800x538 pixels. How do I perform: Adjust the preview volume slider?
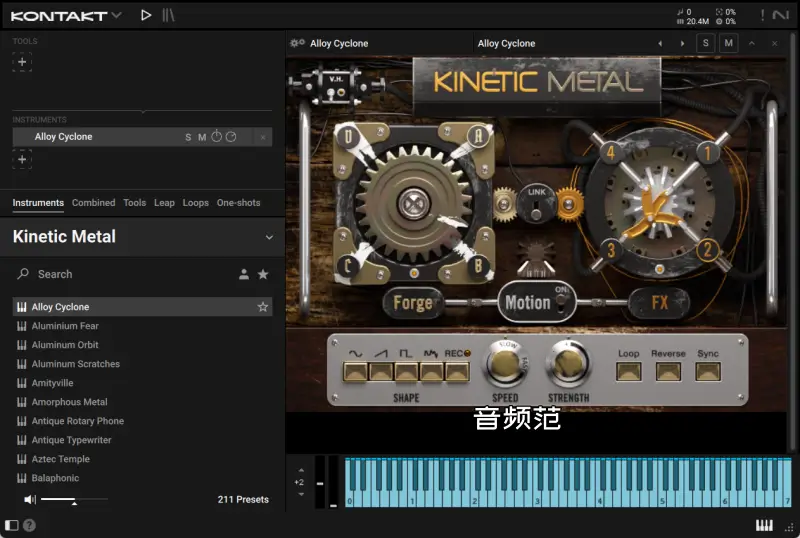74,499
